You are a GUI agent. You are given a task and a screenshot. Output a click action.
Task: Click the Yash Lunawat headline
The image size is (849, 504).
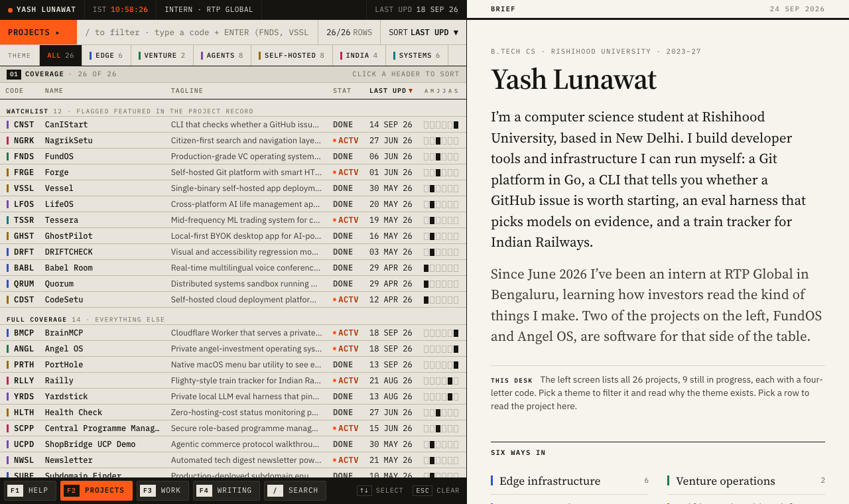tap(574, 80)
